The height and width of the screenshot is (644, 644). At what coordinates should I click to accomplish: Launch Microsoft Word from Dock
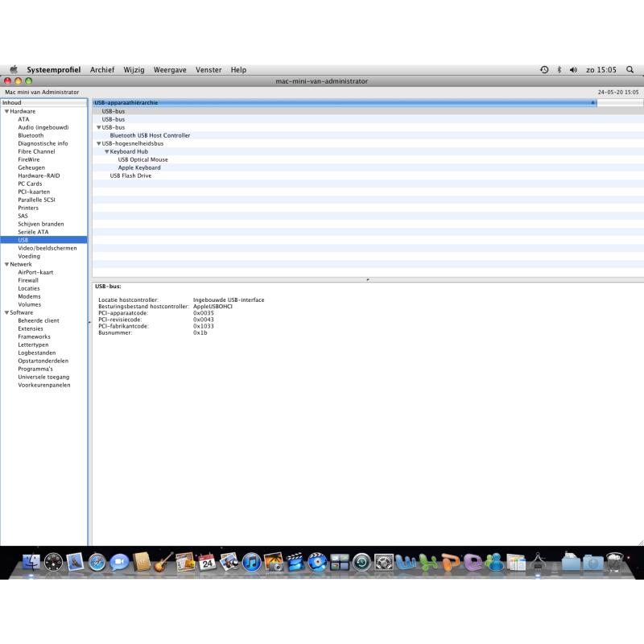pos(406,562)
